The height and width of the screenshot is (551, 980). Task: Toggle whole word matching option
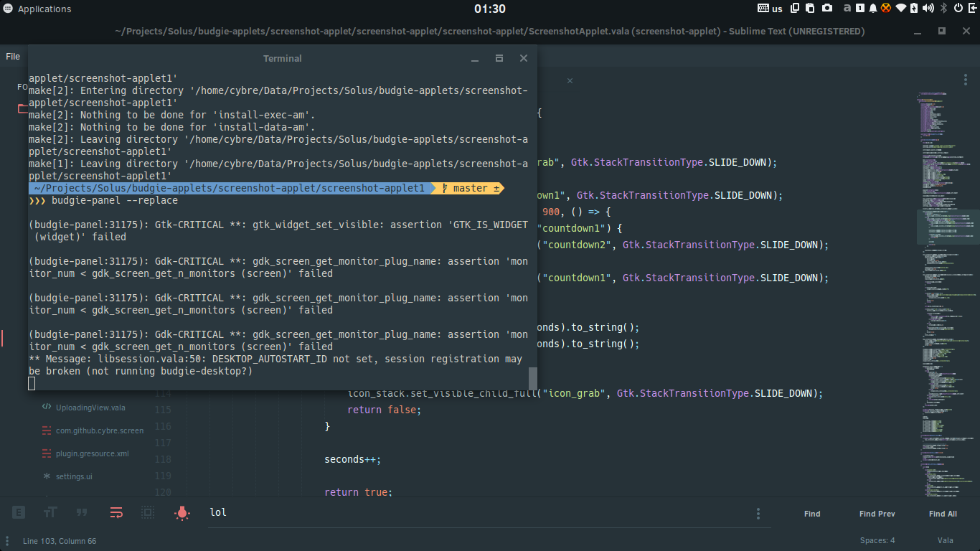point(82,513)
